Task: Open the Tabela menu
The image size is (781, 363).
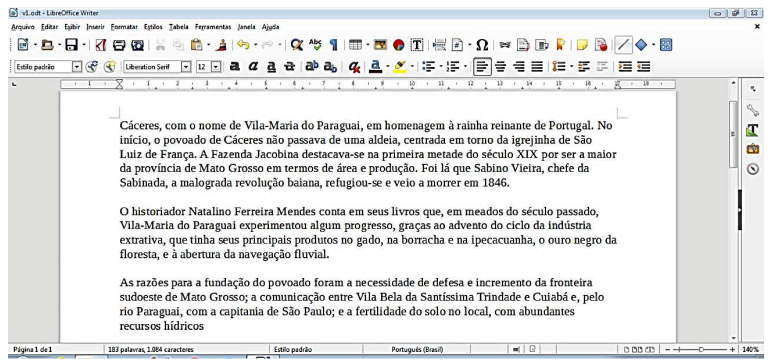Action: coord(178,27)
